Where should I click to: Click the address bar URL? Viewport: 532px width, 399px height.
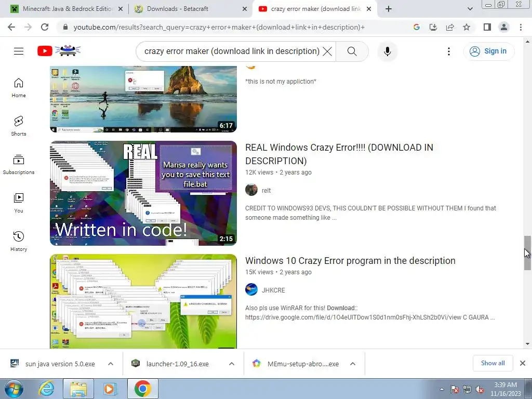(x=219, y=27)
